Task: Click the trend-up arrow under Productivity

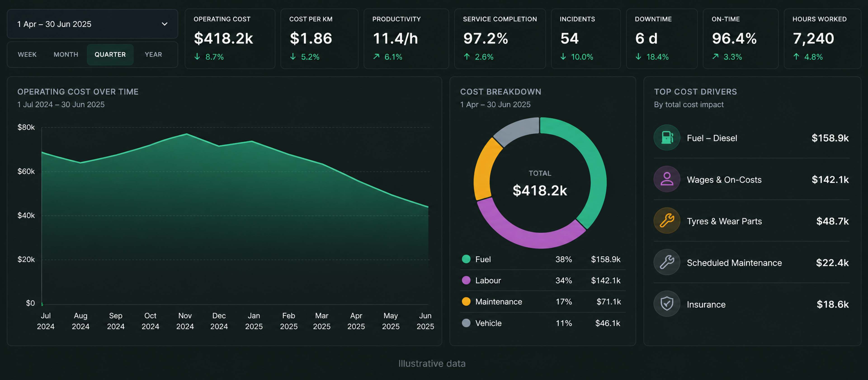Action: point(376,57)
